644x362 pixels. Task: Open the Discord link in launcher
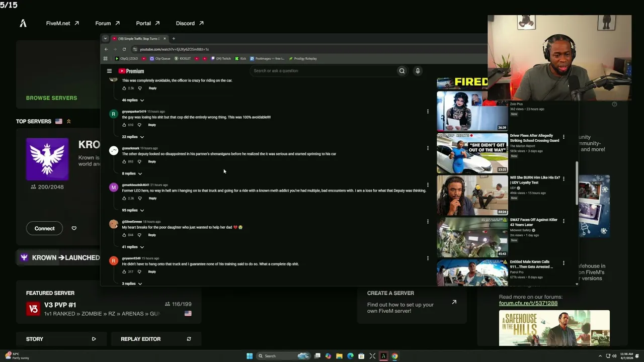(x=190, y=23)
